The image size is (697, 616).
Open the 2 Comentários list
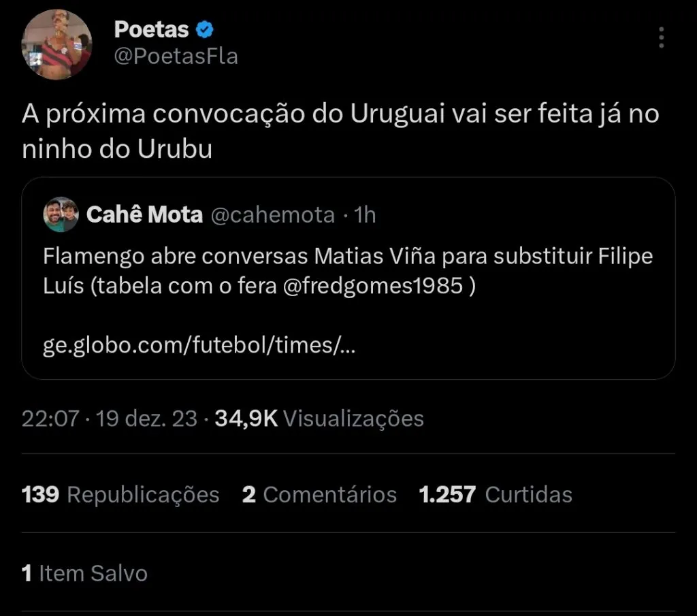319,494
